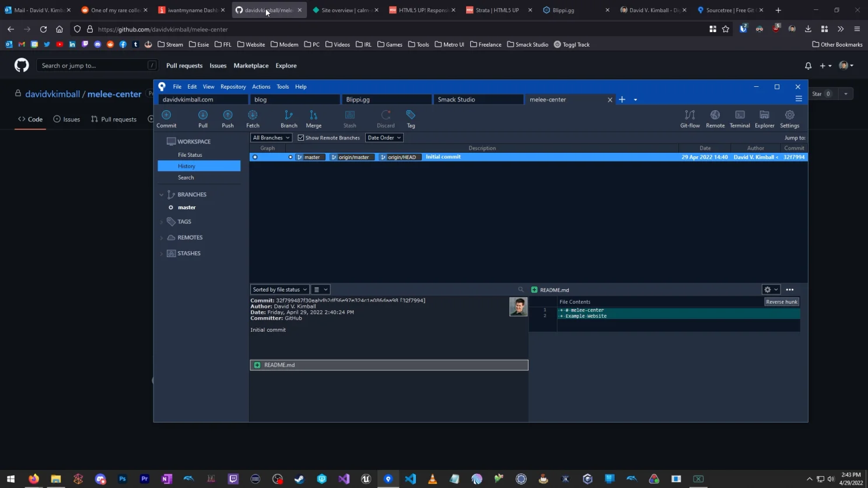Click the Commit icon in the toolbar
The height and width of the screenshot is (488, 868).
point(166,119)
